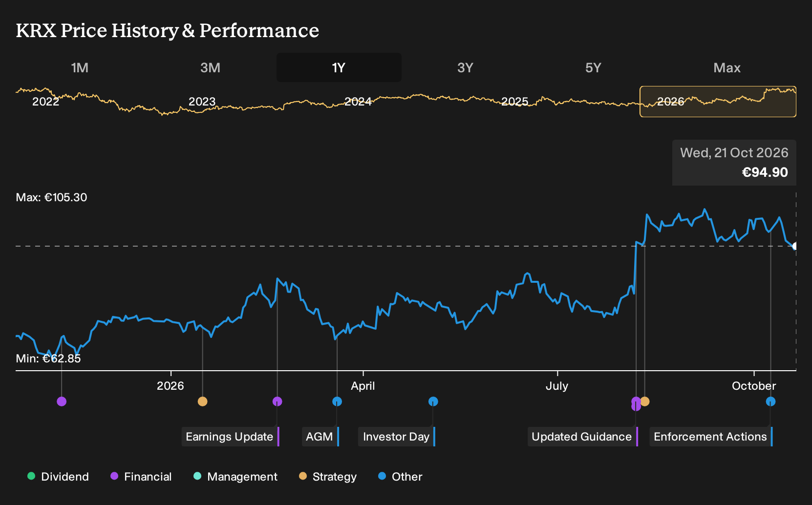
Task: Select the active 1Y range tab
Action: (x=339, y=67)
